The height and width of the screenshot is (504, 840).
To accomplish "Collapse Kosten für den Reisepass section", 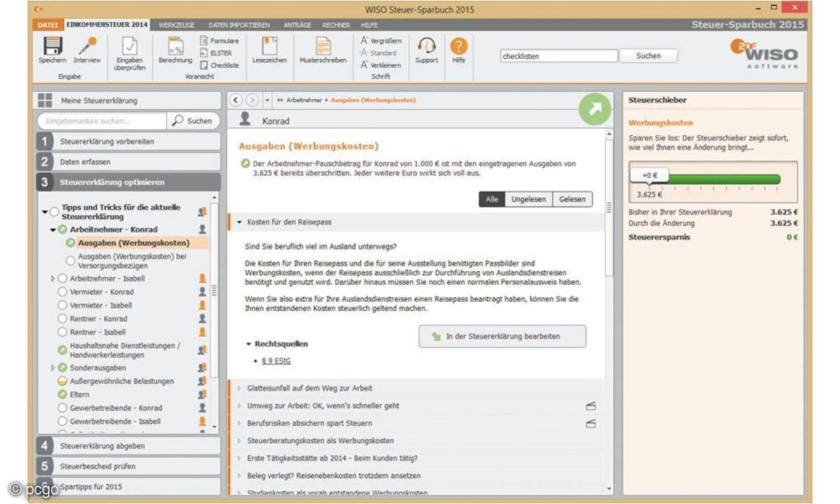I will 239,223.
